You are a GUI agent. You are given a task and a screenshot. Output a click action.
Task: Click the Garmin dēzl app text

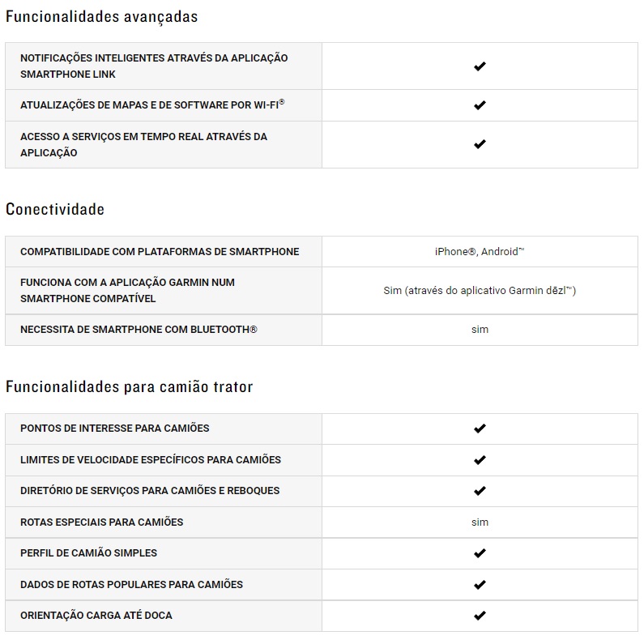click(480, 290)
